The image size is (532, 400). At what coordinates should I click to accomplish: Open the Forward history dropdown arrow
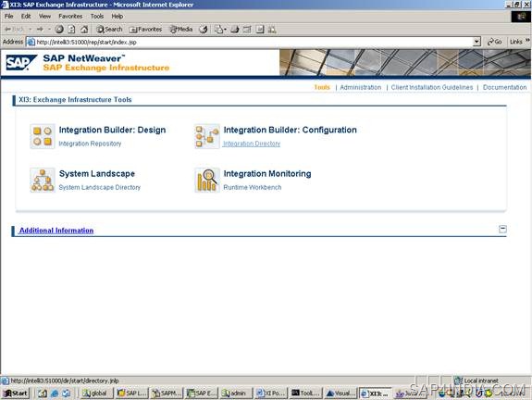49,30
